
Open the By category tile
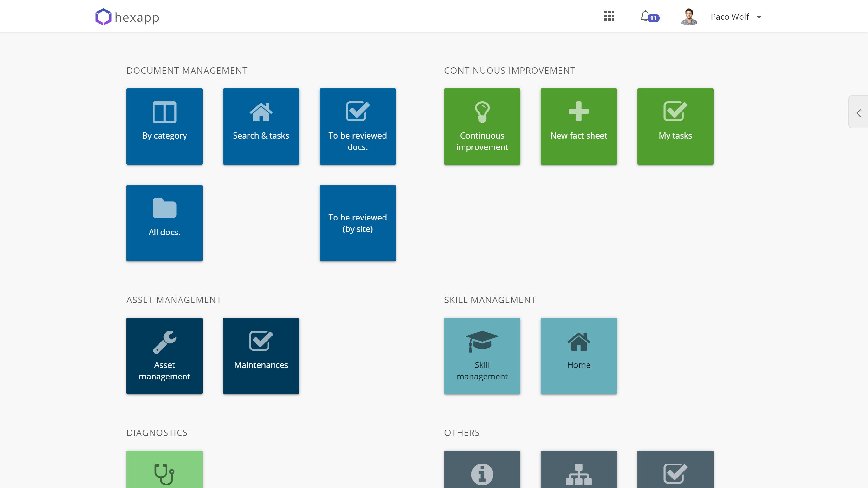[x=165, y=126]
